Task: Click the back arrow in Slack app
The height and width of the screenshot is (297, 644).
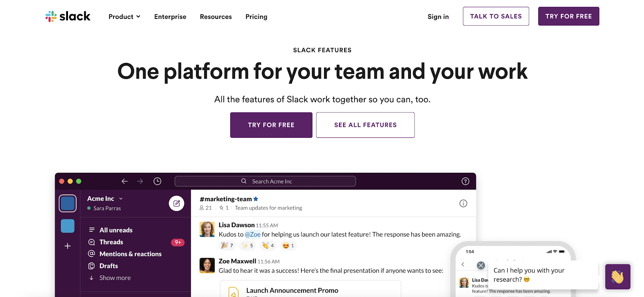Action: tap(124, 181)
